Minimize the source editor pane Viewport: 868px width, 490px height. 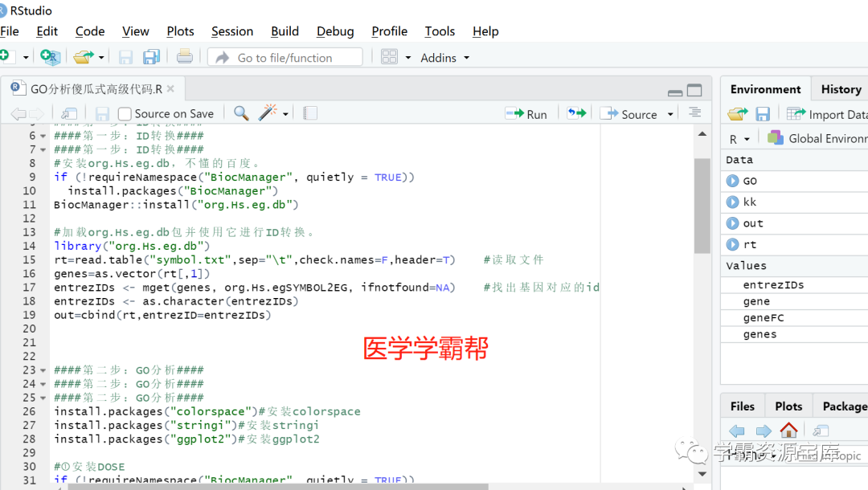[675, 92]
